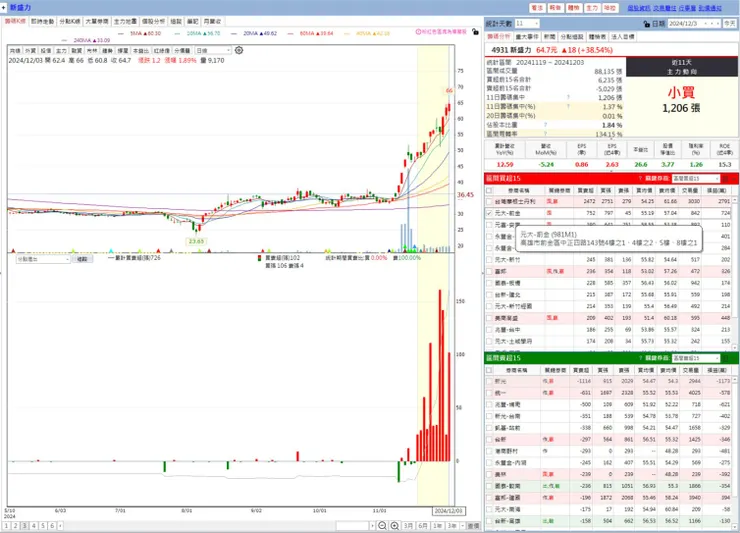Screen dimensions: 740x533
Task: Uncheck the 元大-前金 row checkbox
Action: pos(489,213)
